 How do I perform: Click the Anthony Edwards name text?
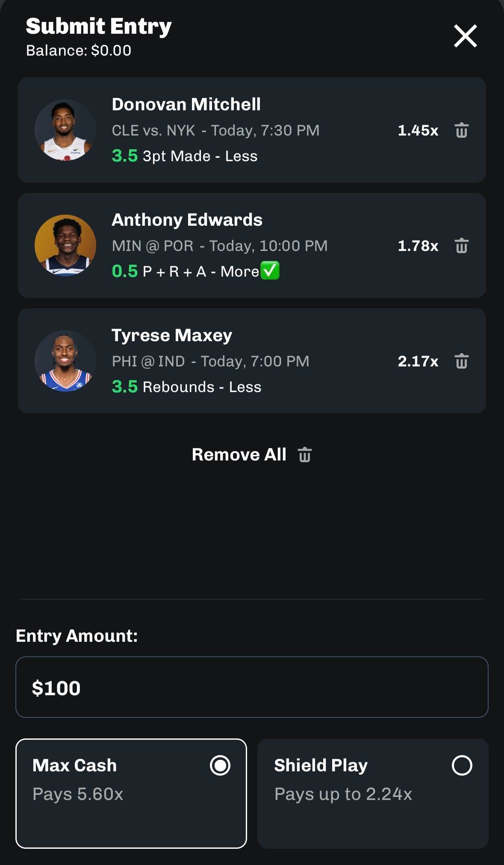tap(187, 220)
